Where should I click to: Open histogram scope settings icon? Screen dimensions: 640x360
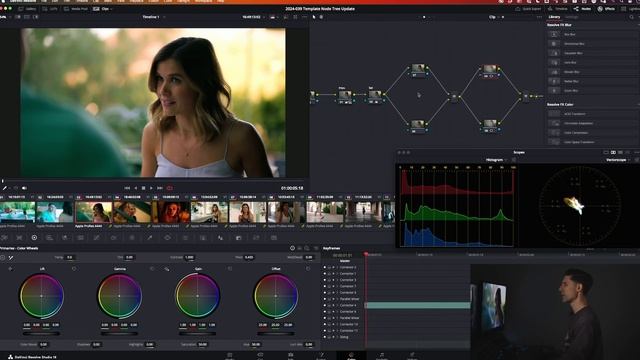(x=513, y=160)
